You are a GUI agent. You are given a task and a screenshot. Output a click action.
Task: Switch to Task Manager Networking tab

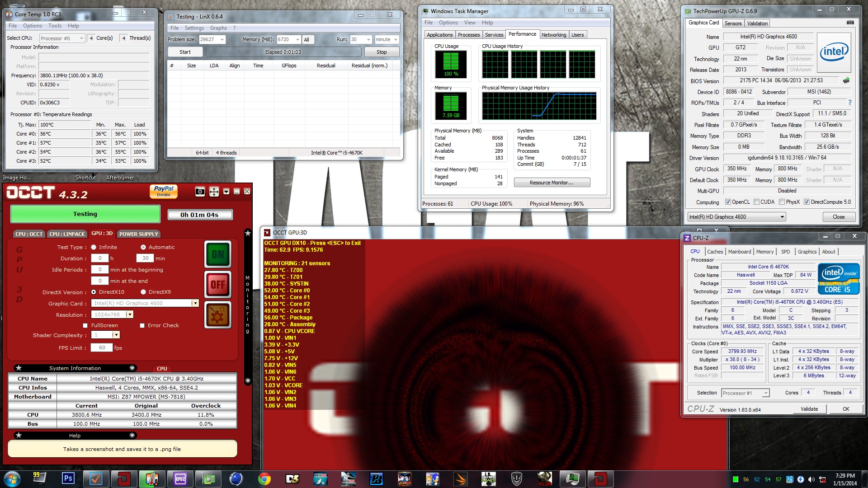(554, 35)
